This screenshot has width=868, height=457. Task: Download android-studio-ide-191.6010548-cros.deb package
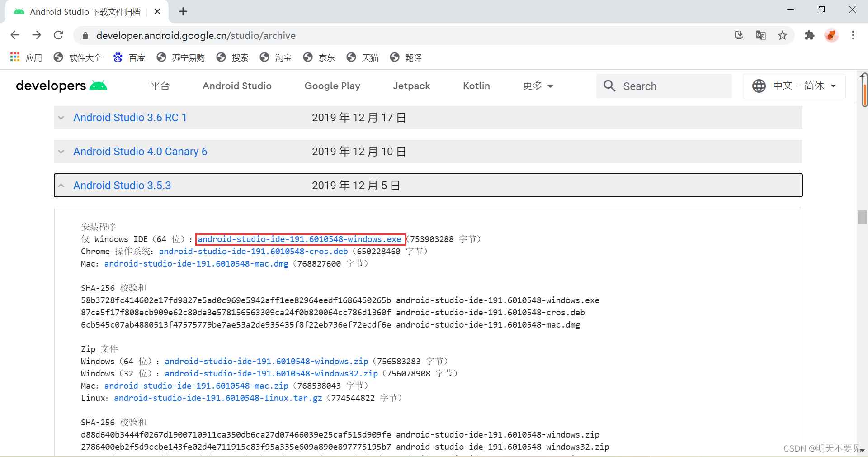pyautogui.click(x=254, y=252)
